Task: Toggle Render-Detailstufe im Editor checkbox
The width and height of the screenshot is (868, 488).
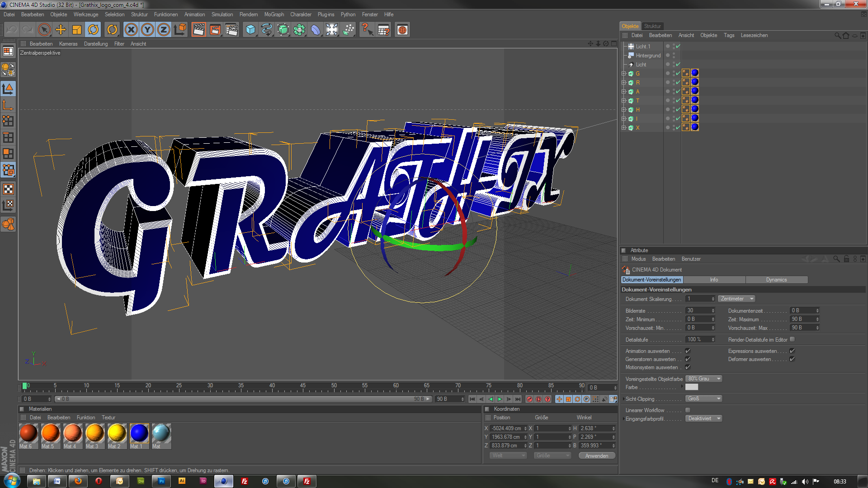Action: (792, 339)
